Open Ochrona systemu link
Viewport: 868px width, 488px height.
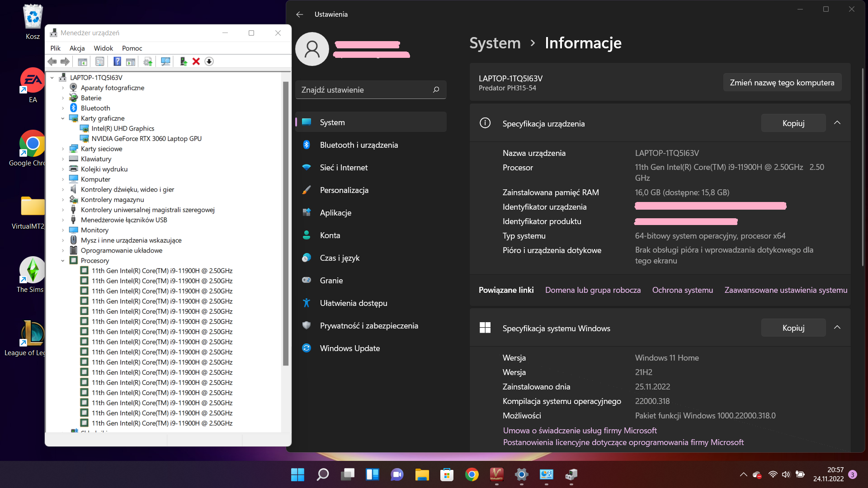coord(682,290)
